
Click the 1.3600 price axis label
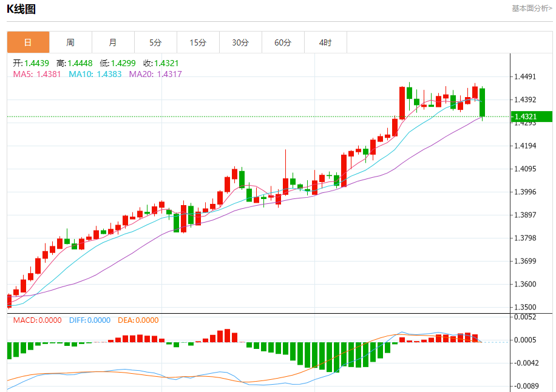tap(525, 284)
